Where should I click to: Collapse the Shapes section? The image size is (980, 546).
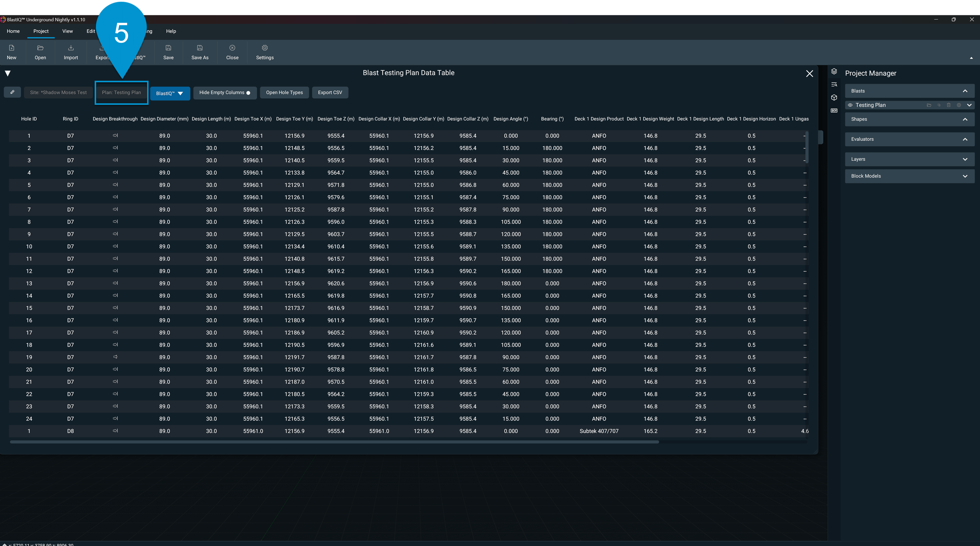coord(965,119)
